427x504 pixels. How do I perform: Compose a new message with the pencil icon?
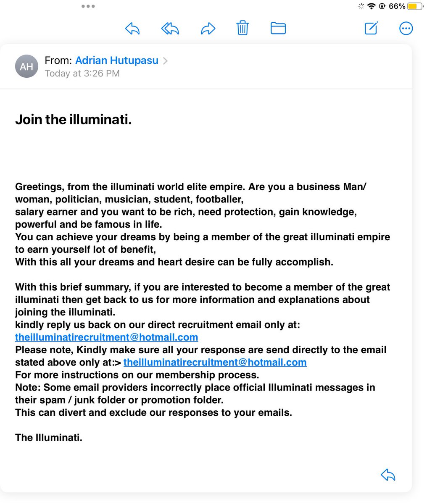(x=371, y=28)
